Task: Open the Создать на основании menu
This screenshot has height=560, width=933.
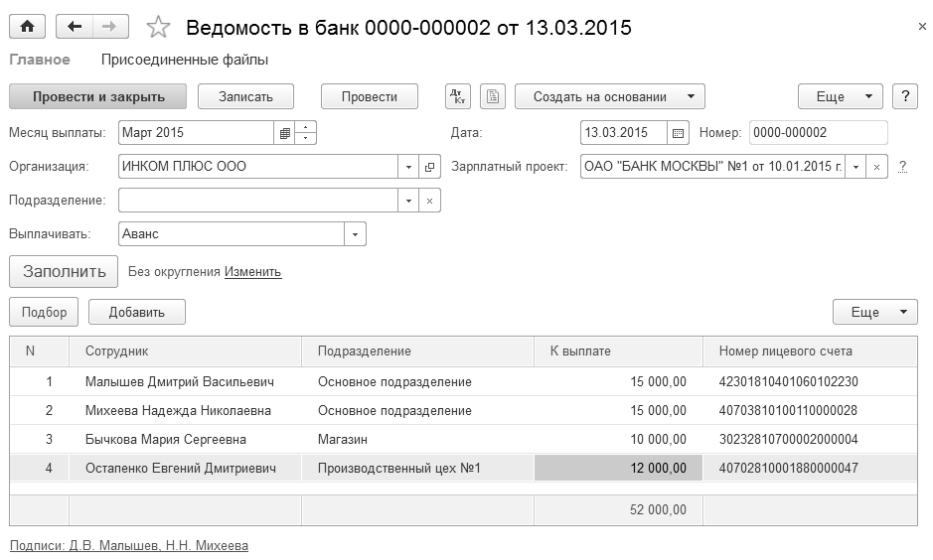Action: click(x=610, y=96)
